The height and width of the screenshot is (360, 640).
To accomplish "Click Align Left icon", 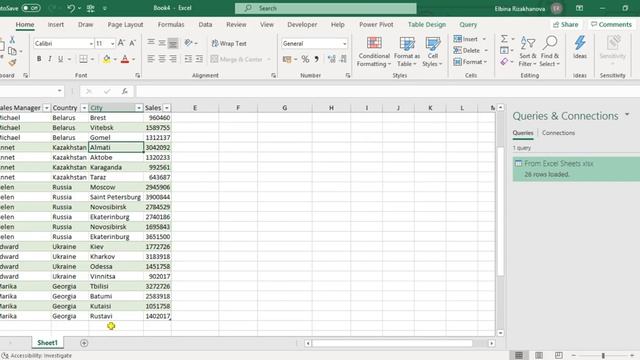I will click(151, 59).
